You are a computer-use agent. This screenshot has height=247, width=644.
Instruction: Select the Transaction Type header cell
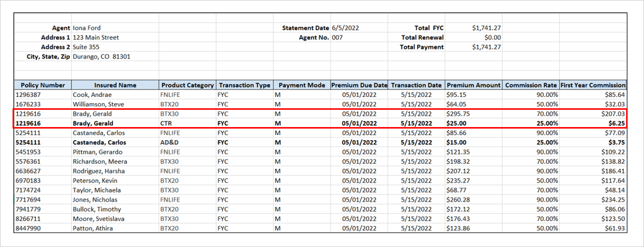point(244,85)
